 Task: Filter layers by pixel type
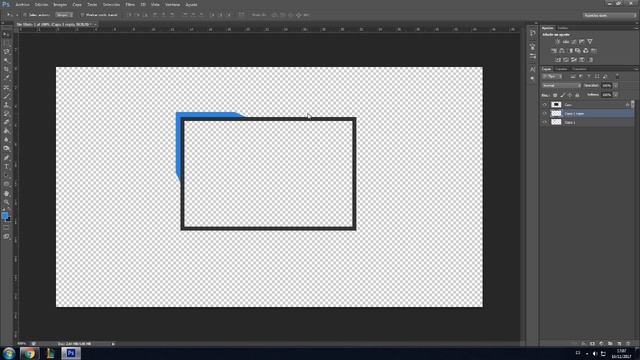click(x=573, y=76)
